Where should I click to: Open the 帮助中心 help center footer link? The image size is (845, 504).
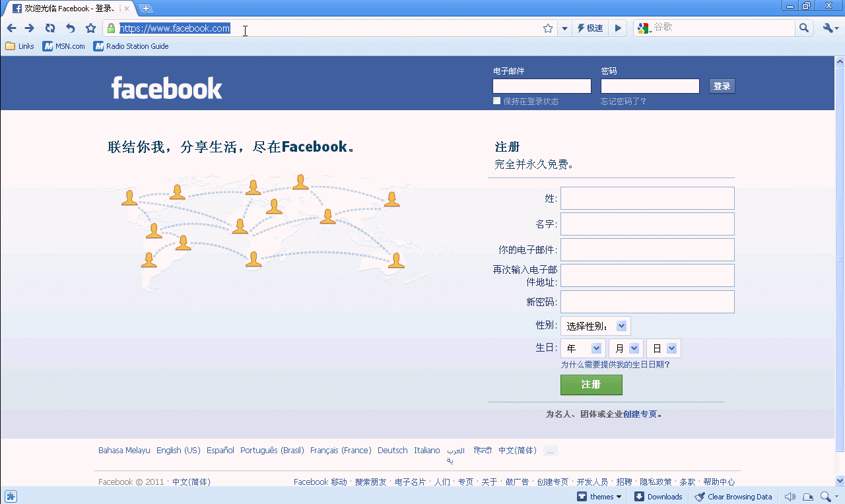pos(719,482)
